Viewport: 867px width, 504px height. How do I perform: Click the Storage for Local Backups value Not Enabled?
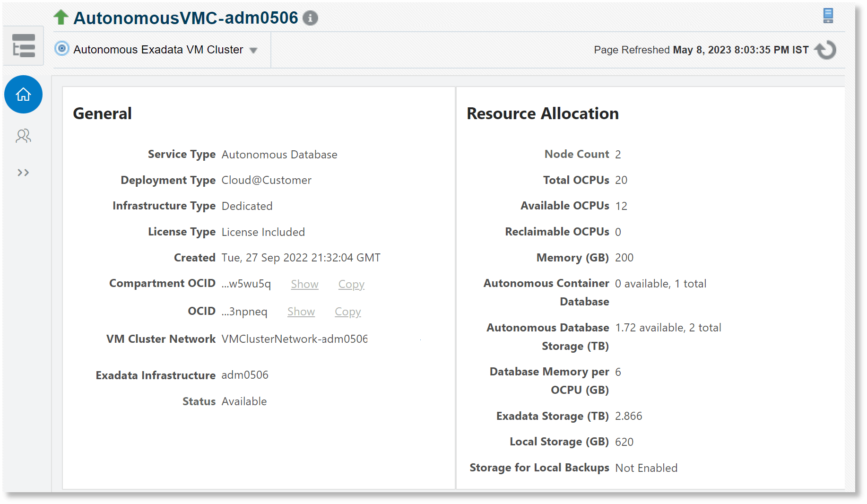(646, 468)
